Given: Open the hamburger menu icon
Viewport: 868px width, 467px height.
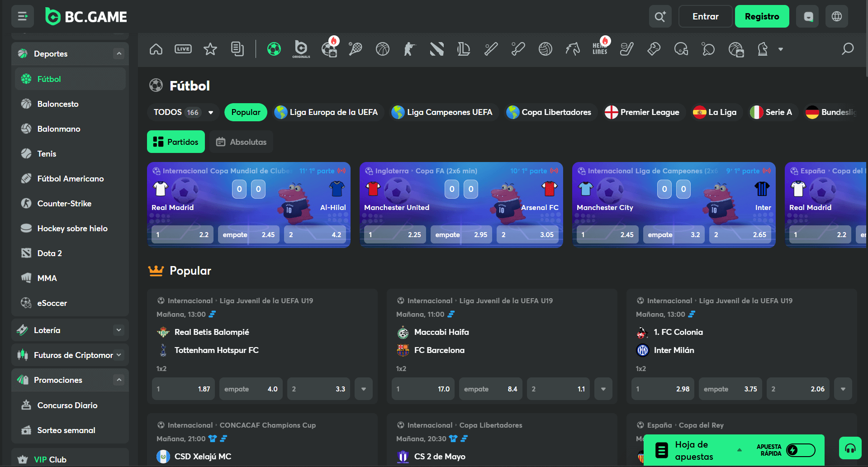Looking at the screenshot, I should click(23, 17).
